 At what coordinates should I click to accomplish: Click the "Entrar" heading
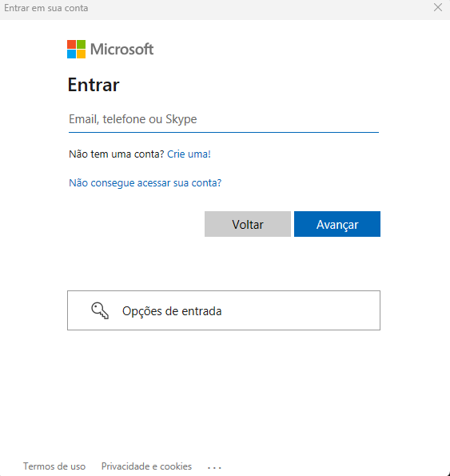[94, 85]
